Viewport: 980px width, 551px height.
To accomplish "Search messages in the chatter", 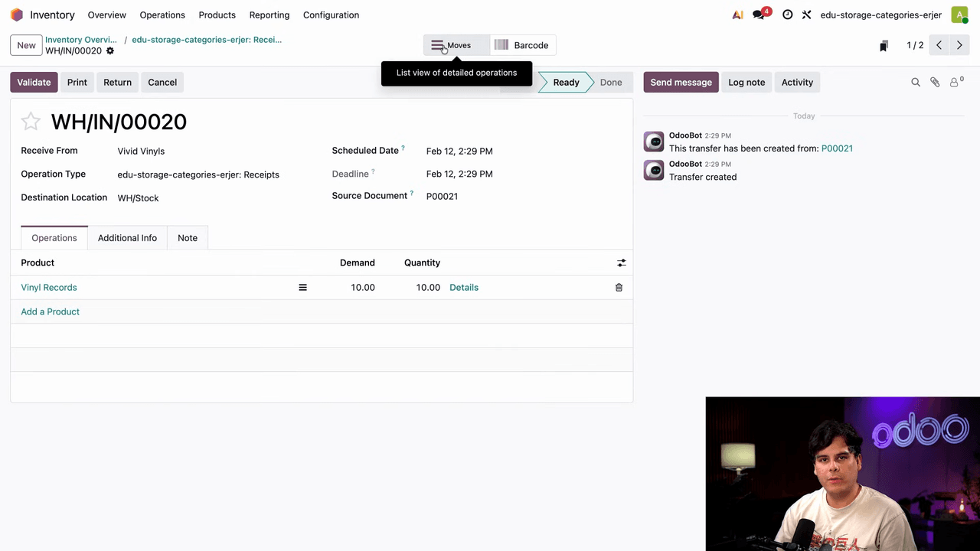I will coord(915,83).
